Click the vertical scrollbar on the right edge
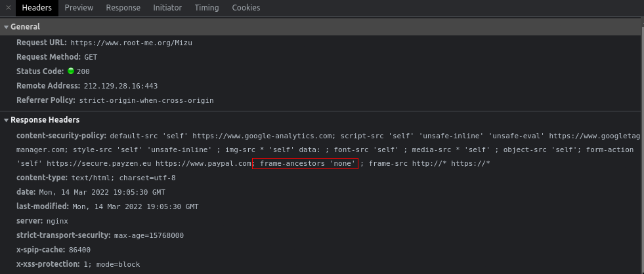Screen dimensions: 644x274 coord(642,144)
